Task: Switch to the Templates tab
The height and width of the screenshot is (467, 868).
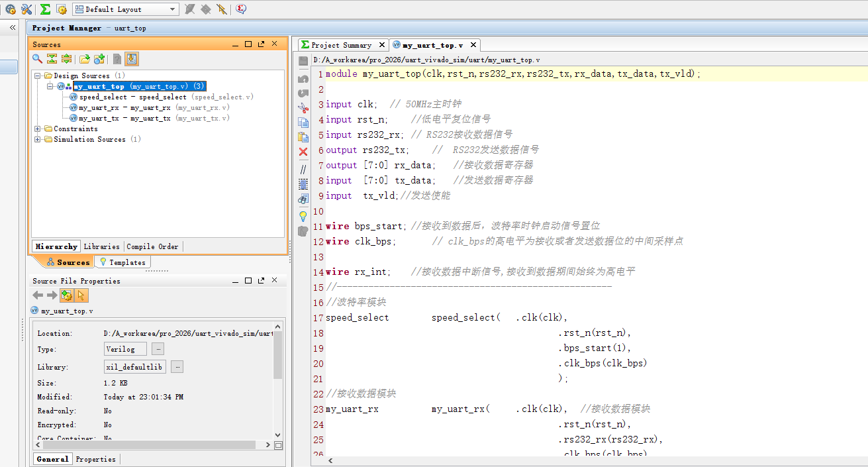Action: 122,262
